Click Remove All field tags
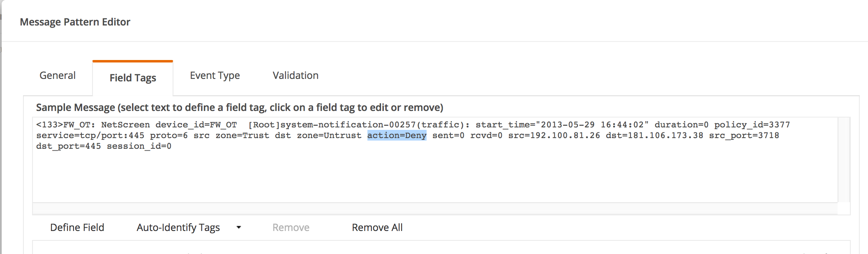The height and width of the screenshot is (254, 868). pos(377,228)
